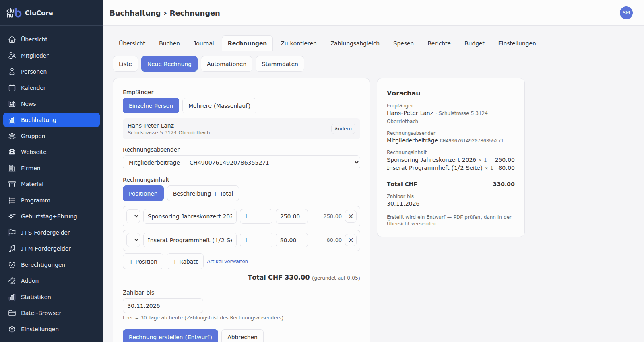Click the Berechtigungen shield icon

(12, 265)
